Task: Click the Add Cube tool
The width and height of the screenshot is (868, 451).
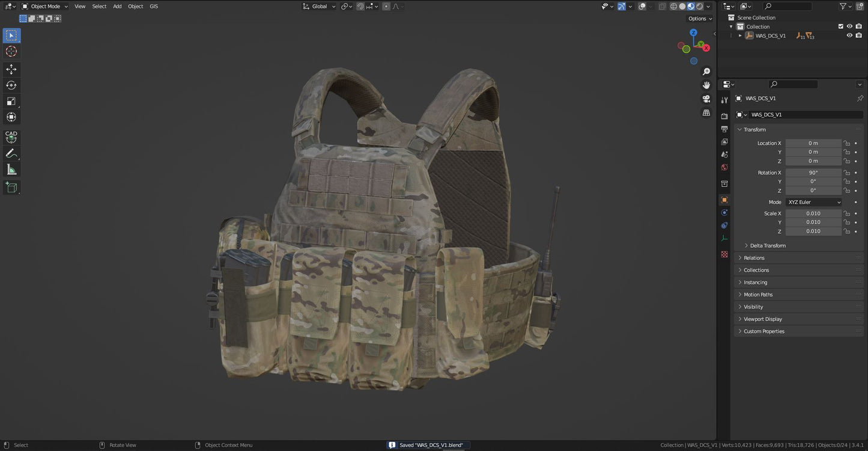Action: [x=11, y=188]
